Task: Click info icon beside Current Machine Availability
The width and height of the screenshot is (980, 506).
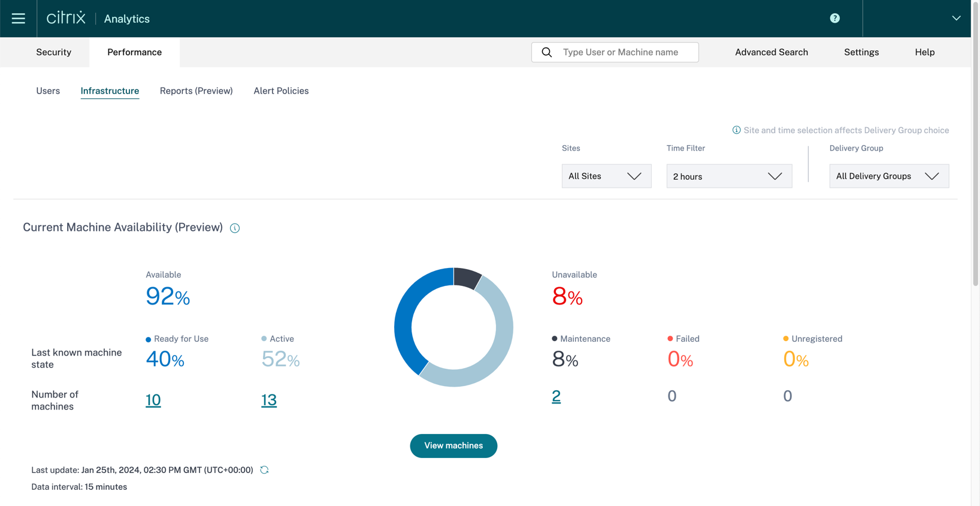Action: click(235, 228)
